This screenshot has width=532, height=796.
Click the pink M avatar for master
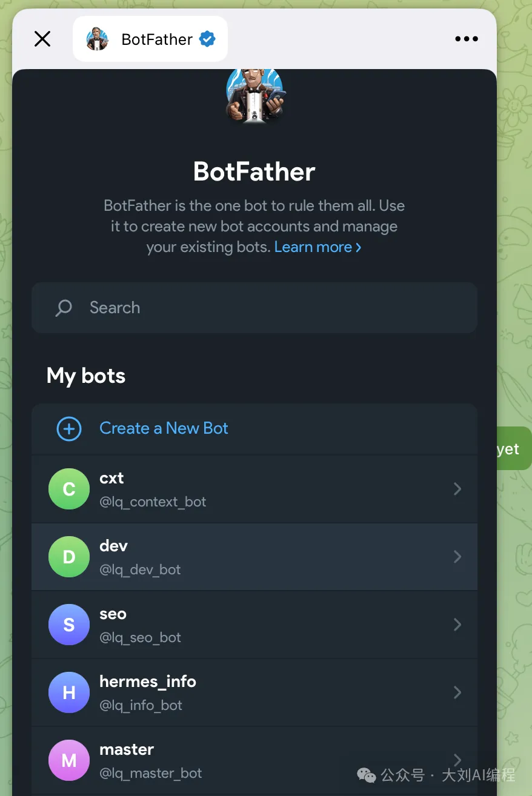tap(69, 760)
